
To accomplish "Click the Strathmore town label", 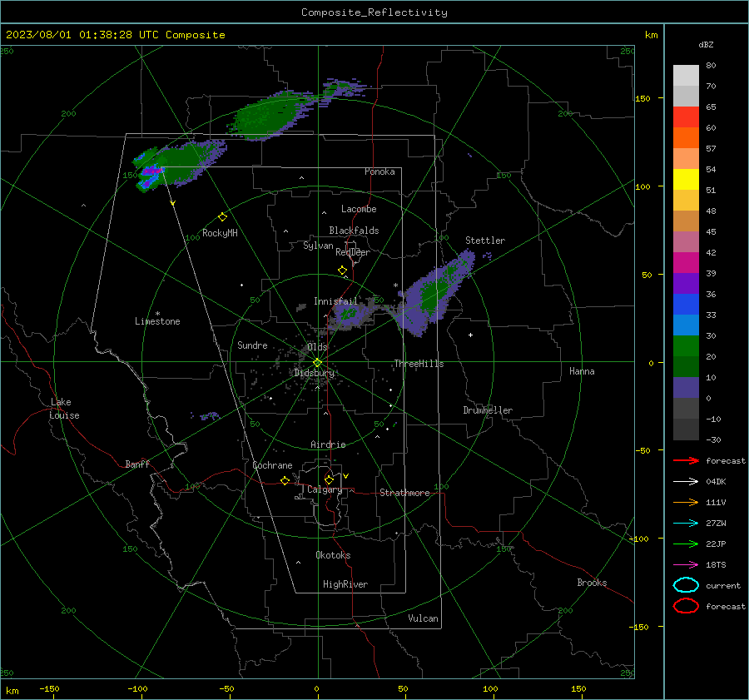I will [404, 493].
